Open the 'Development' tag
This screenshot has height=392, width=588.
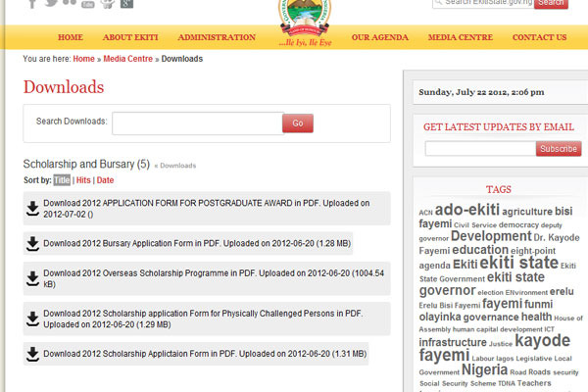pos(491,236)
